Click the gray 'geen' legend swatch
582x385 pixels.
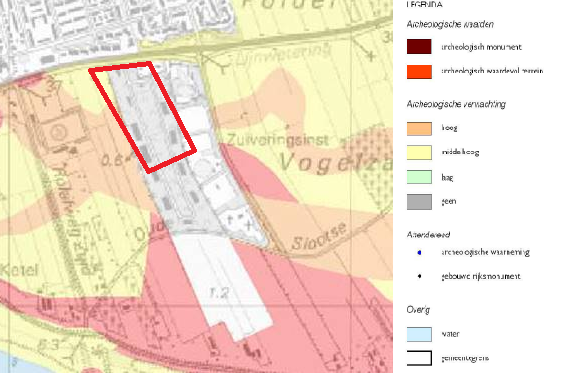pos(419,202)
